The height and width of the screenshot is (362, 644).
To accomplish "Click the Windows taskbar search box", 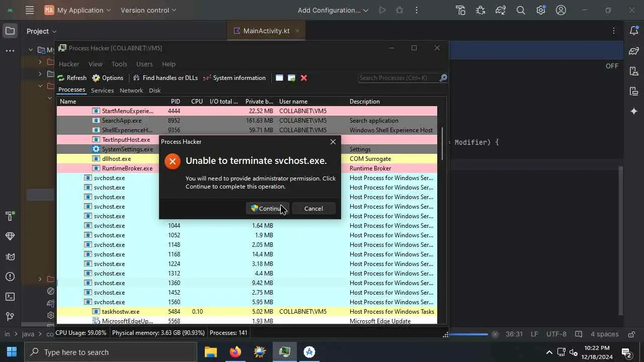I will [x=111, y=352].
